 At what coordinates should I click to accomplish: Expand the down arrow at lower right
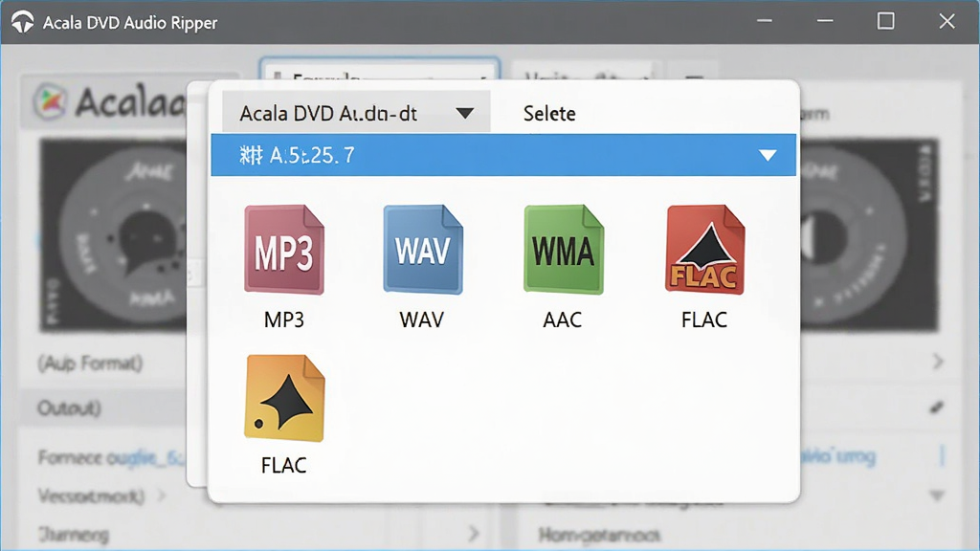click(937, 496)
